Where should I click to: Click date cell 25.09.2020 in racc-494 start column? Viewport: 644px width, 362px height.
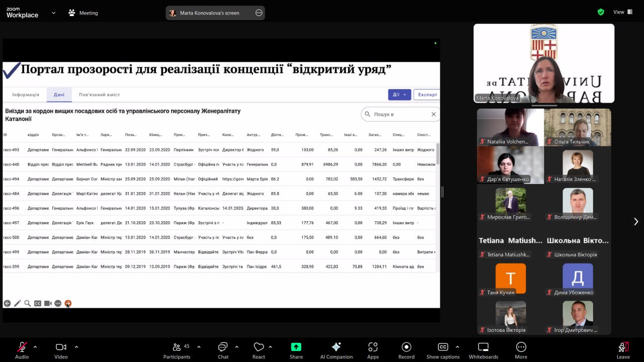pyautogui.click(x=135, y=179)
